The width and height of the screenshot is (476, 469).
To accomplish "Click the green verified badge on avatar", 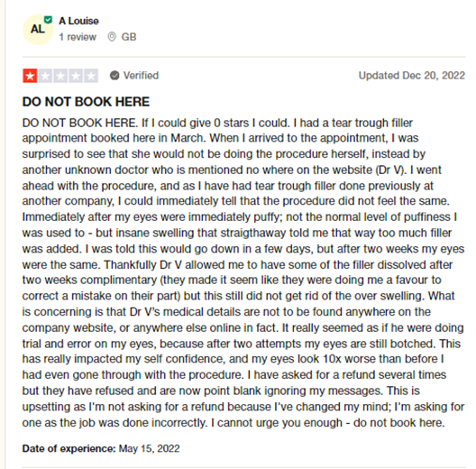I will (x=48, y=20).
